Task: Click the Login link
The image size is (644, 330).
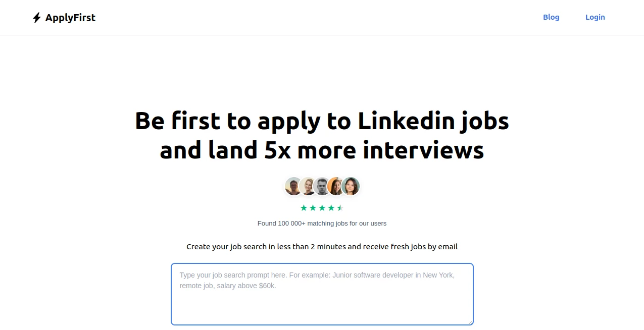Action: [x=595, y=17]
